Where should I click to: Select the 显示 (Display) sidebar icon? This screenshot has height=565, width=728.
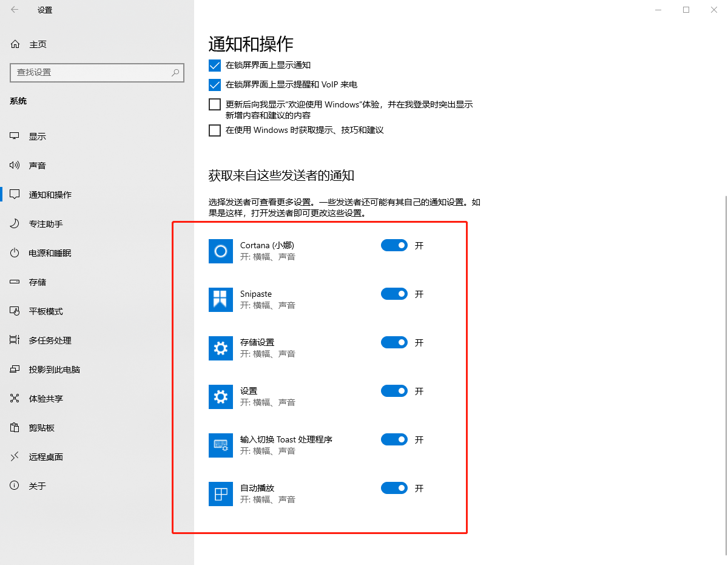(14, 136)
